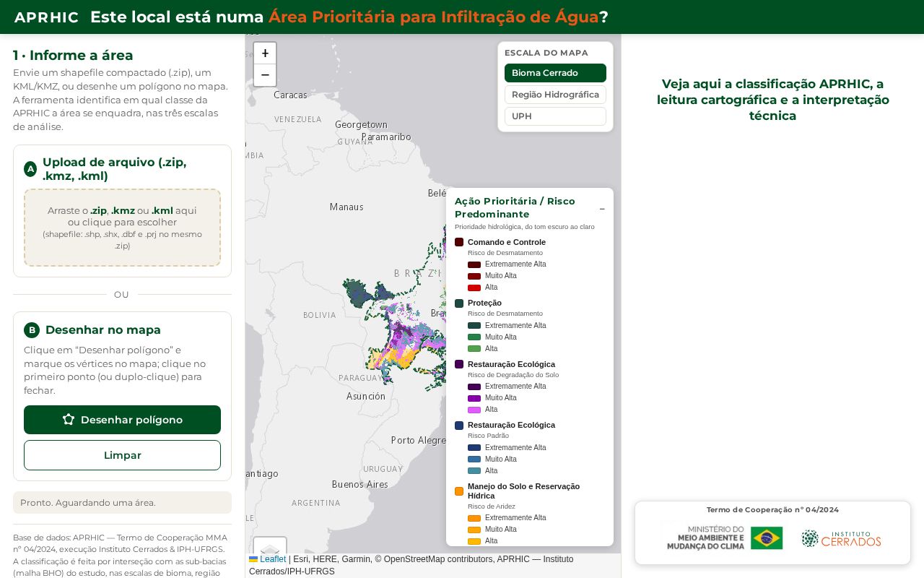Click the Asunción map label
924x578 pixels.
click(366, 396)
